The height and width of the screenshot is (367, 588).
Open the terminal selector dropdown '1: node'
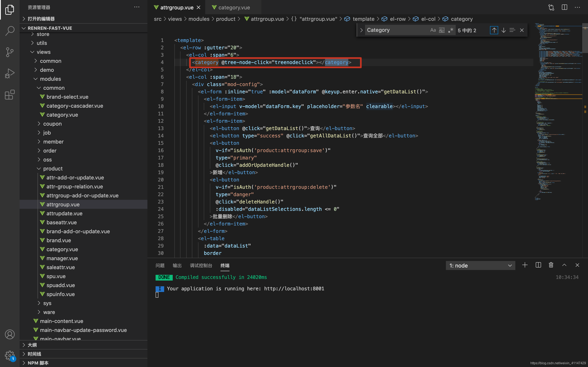pyautogui.click(x=480, y=265)
